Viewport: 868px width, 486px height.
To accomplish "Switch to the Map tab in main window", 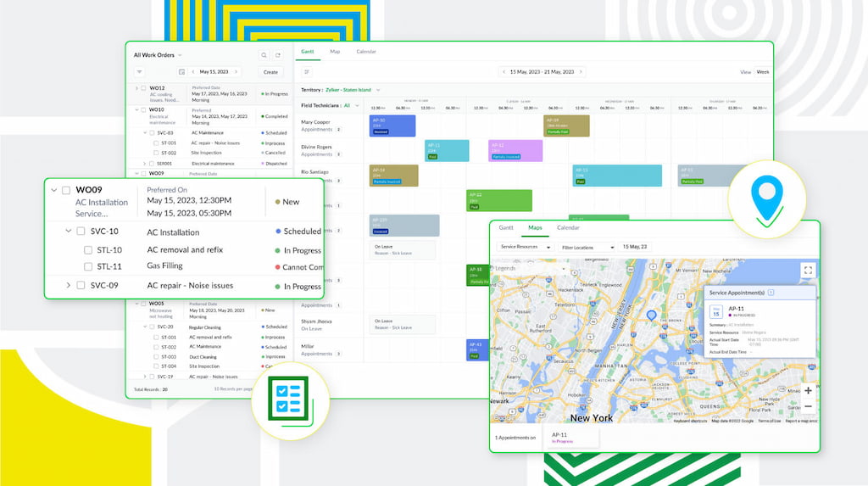I will pos(335,52).
